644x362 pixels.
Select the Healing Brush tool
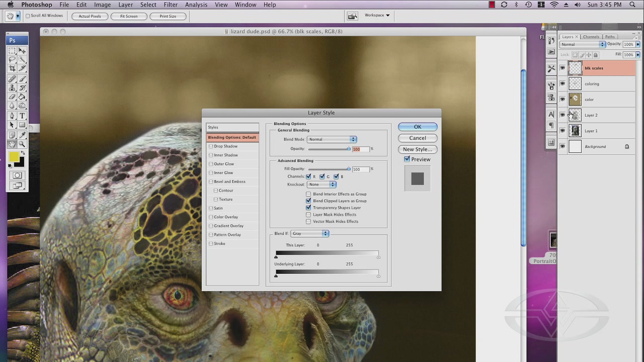point(12,79)
